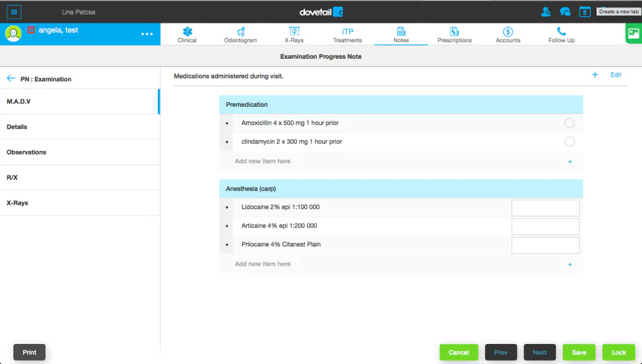Open the hamburger menu
Image resolution: width=642 pixels, height=364 pixels.
pos(14,12)
